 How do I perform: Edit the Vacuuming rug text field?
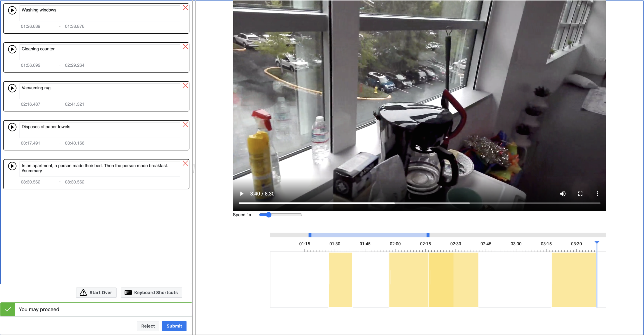point(100,91)
